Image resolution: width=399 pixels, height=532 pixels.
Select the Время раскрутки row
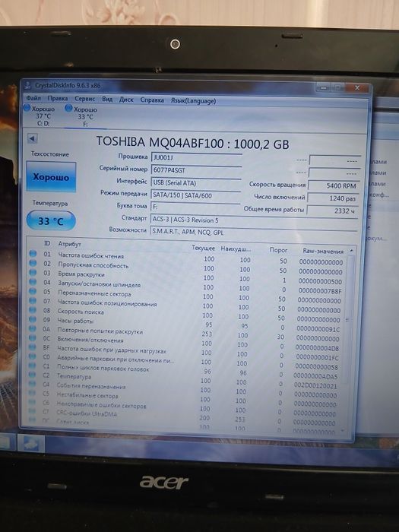tap(187, 277)
